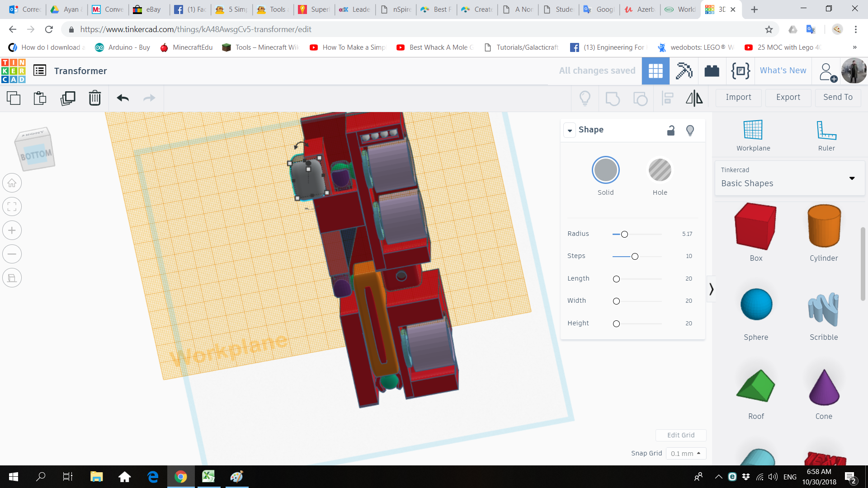868x488 pixels.
Task: Open the Minecraft blocks pickaxe mode
Action: pos(684,71)
